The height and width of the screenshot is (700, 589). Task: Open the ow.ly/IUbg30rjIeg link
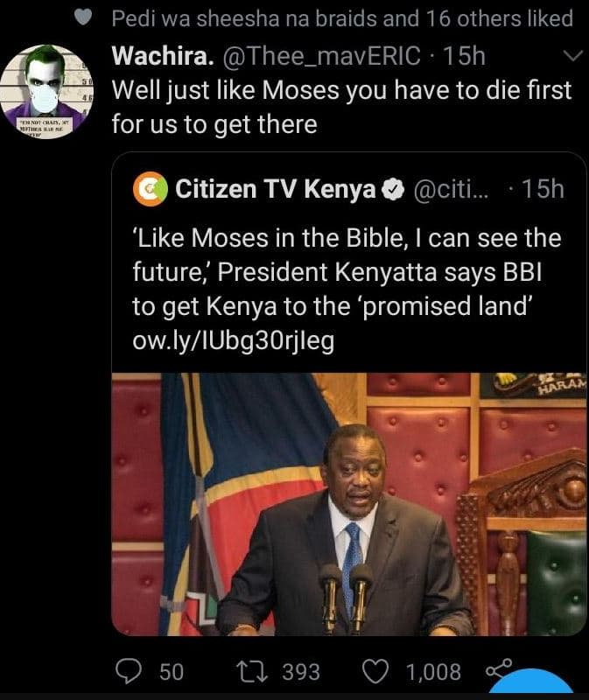coord(233,340)
